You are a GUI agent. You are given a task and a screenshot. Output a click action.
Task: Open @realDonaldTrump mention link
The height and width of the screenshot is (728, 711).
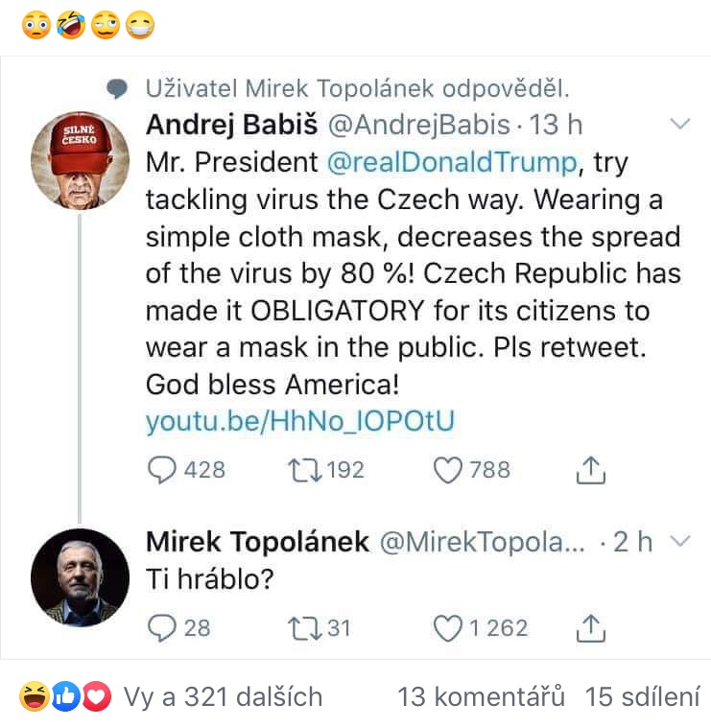click(x=453, y=163)
